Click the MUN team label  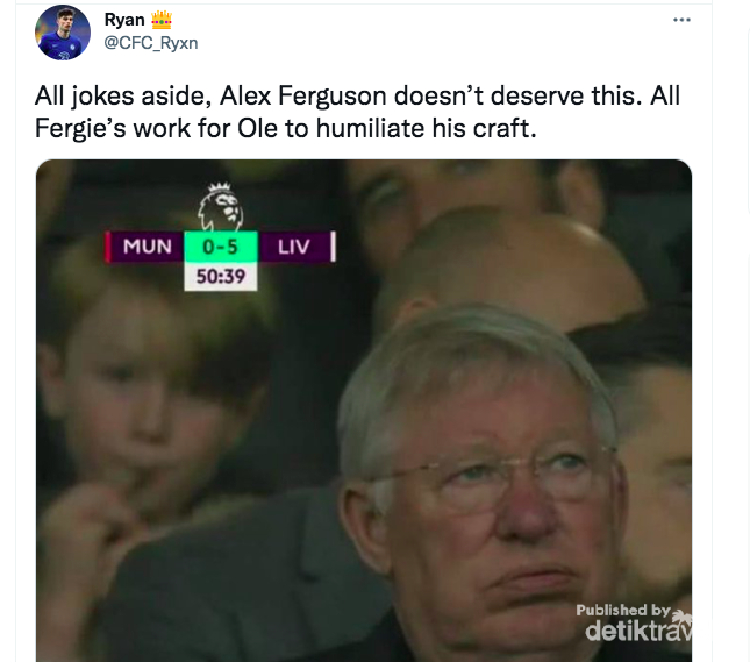147,247
